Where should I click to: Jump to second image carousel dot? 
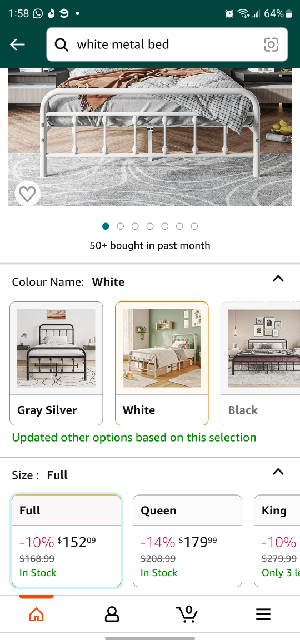(120, 226)
